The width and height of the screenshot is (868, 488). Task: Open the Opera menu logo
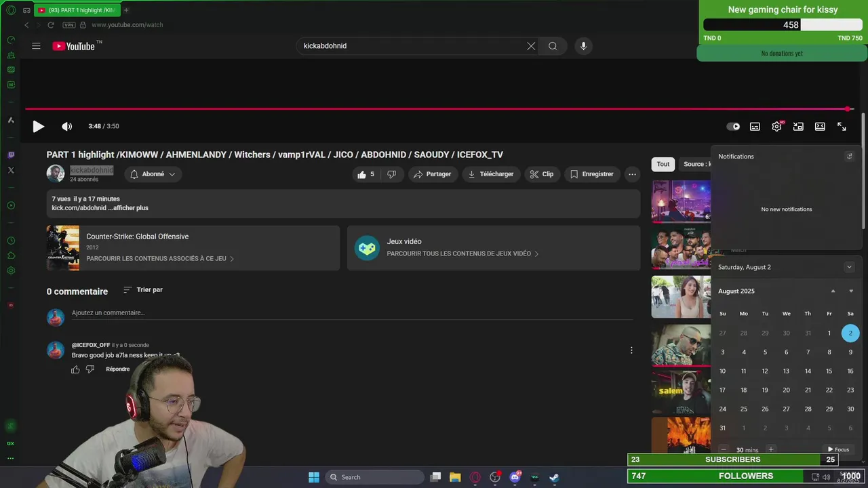11,10
